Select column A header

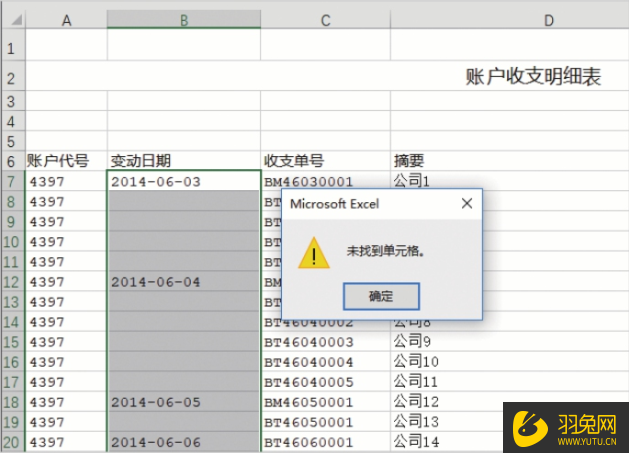coord(67,20)
